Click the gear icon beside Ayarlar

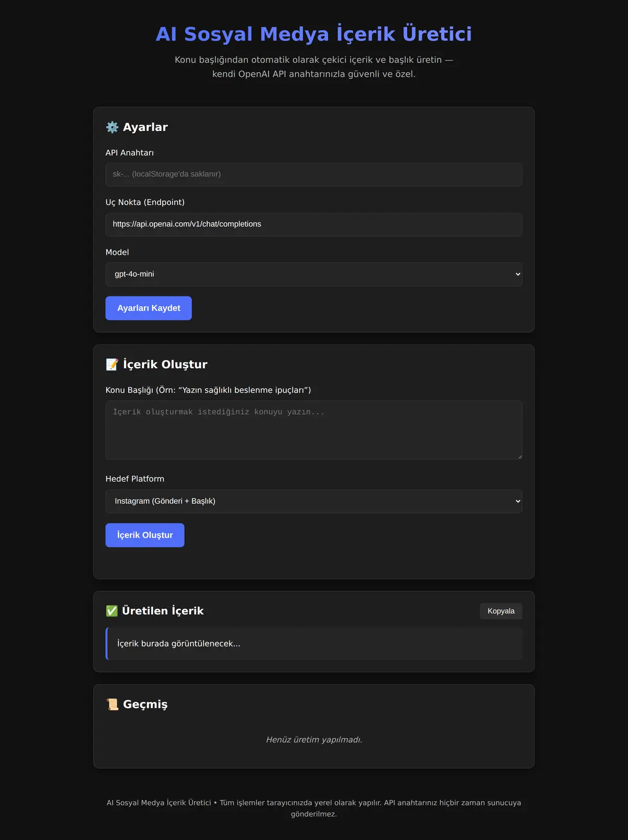coord(112,127)
